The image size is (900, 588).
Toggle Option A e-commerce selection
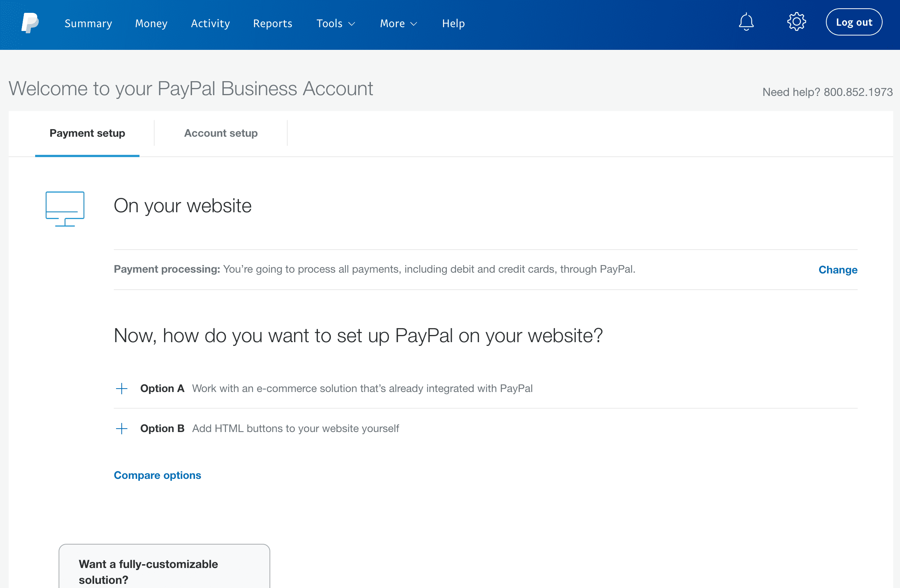[x=121, y=388]
